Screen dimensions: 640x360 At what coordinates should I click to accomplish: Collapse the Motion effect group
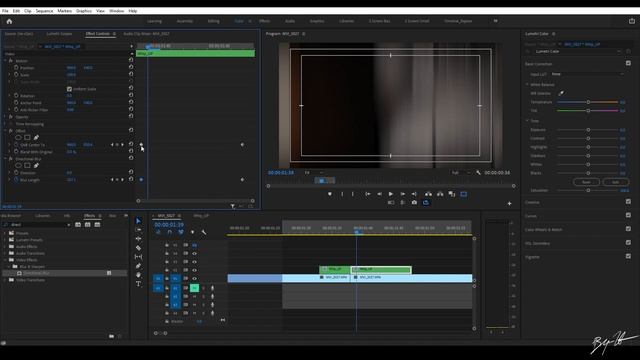click(x=5, y=60)
